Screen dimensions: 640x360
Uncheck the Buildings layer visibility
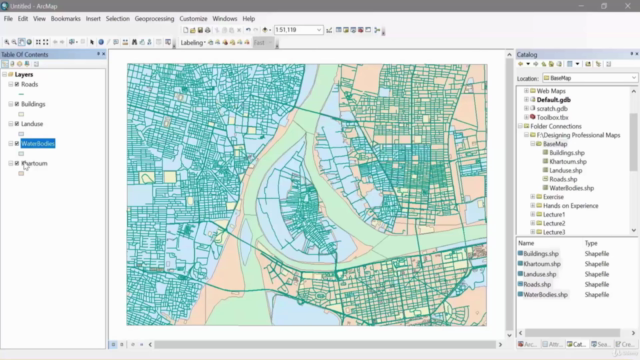pyautogui.click(x=17, y=104)
